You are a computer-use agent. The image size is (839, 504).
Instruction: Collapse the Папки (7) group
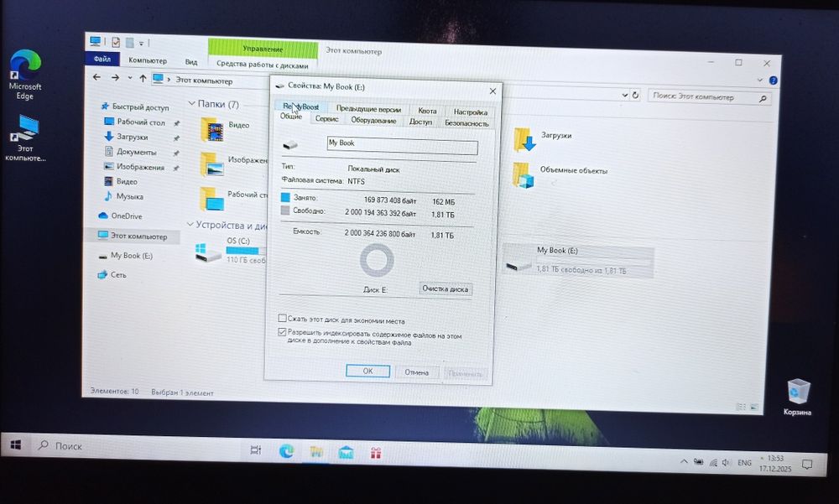tap(191, 102)
